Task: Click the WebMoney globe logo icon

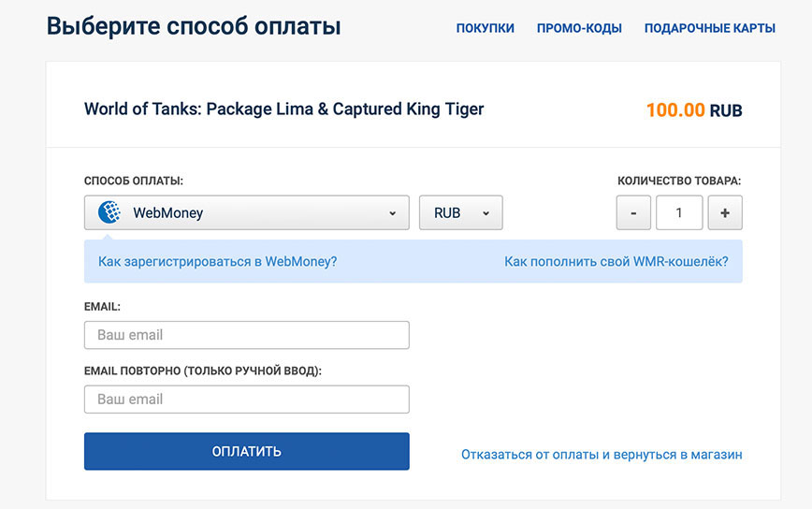Action: pos(109,212)
